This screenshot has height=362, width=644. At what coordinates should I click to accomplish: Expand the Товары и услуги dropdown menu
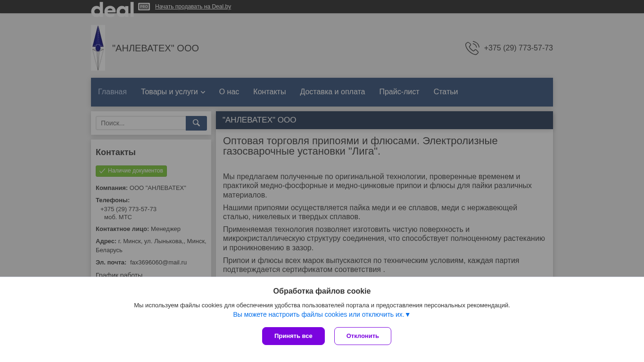[173, 91]
